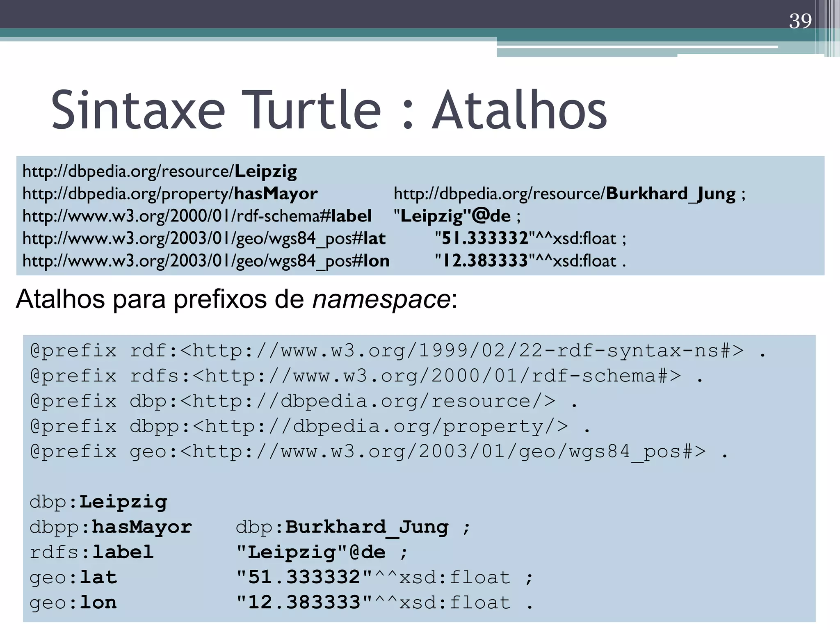Click the '@prefix geo:' declaration line
The image size is (840, 630).
379,452
